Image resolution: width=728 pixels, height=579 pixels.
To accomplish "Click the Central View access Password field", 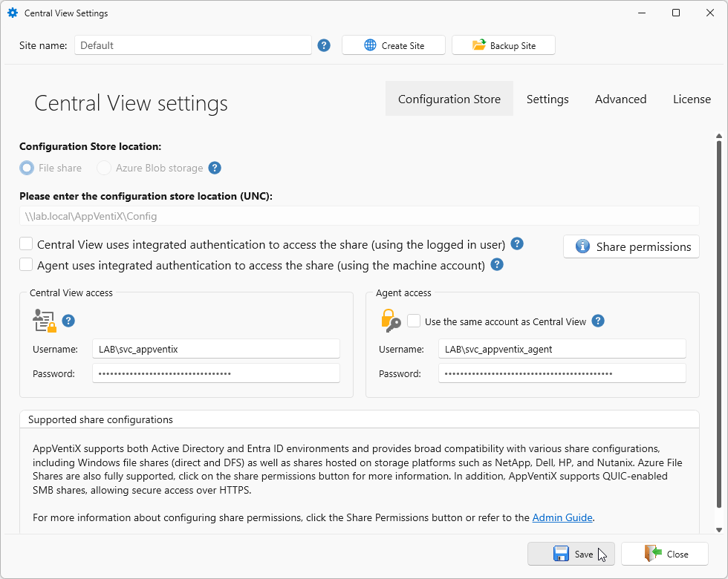I will pyautogui.click(x=216, y=373).
